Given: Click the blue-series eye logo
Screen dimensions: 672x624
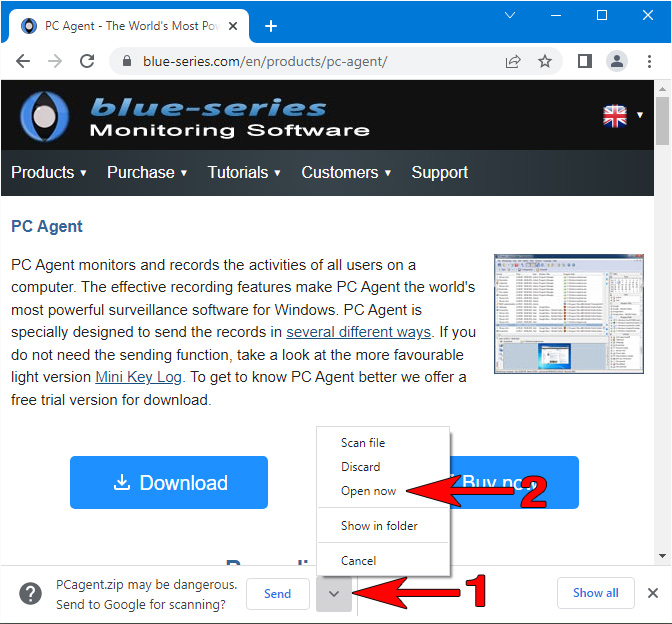Looking at the screenshot, I should point(44,116).
